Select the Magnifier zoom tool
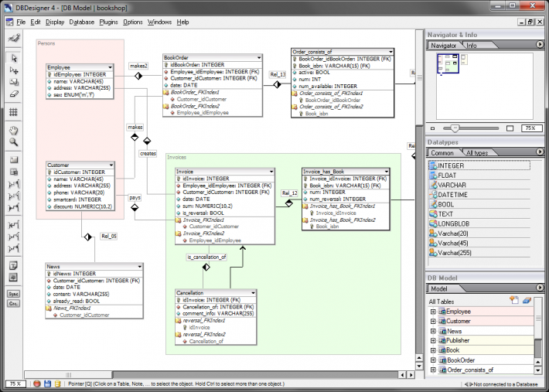549x392 pixels. click(x=14, y=141)
